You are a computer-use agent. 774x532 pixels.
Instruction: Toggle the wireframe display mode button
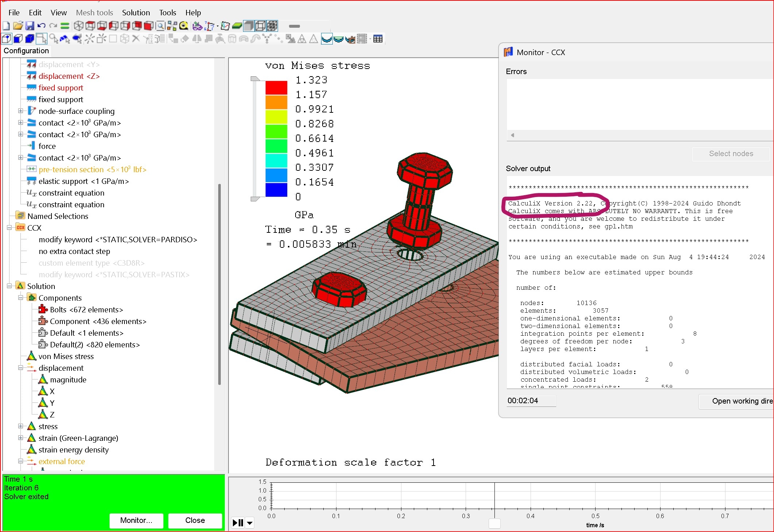pos(261,26)
